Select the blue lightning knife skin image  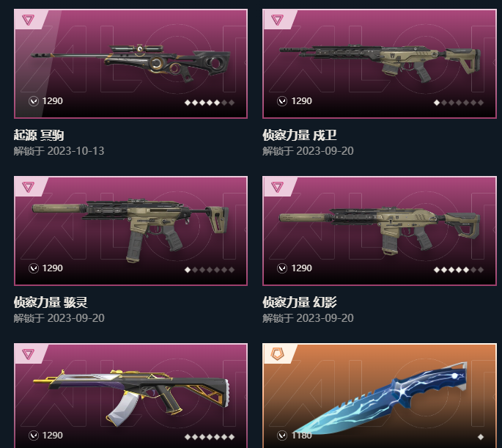coord(380,399)
